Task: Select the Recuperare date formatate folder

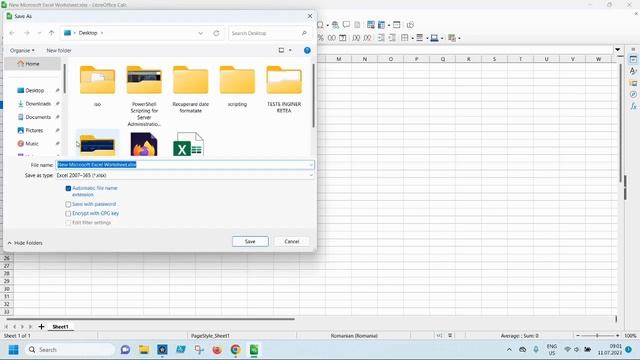Action: coord(191,89)
